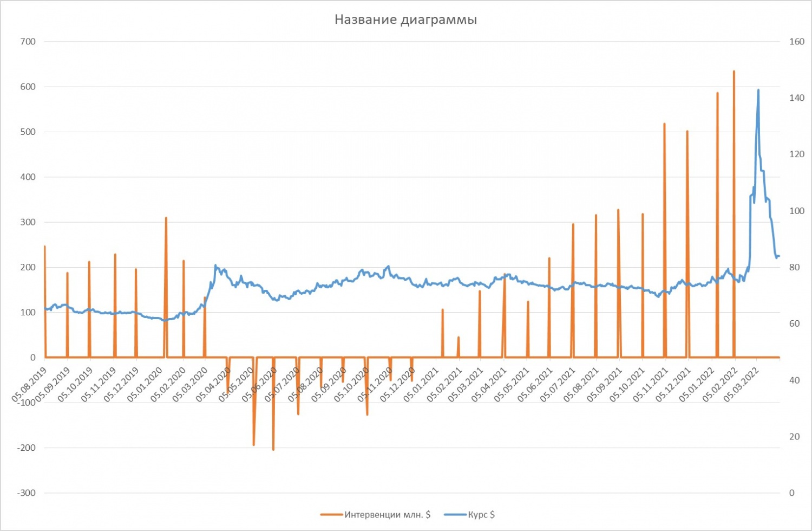The image size is (812, 531).
Task: Click the 400 label on the left axis
Action: click(28, 177)
